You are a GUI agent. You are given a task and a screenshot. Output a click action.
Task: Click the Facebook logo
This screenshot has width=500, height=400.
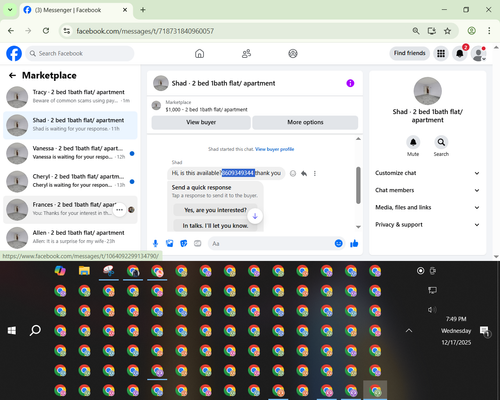[14, 53]
